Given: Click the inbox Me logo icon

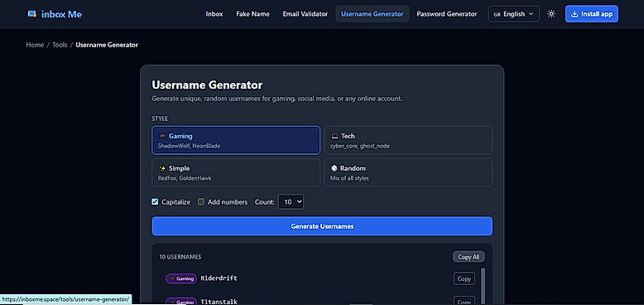Looking at the screenshot, I should pyautogui.click(x=32, y=14).
